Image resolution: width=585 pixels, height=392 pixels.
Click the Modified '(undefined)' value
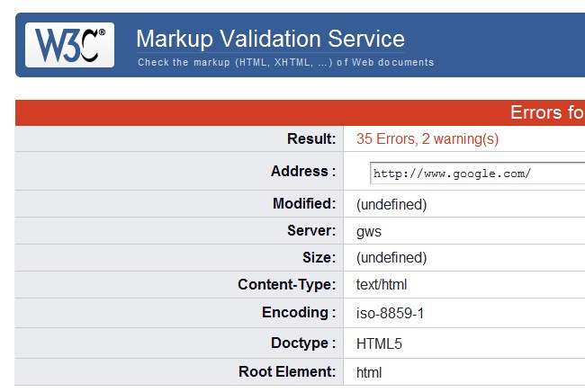[x=391, y=204]
